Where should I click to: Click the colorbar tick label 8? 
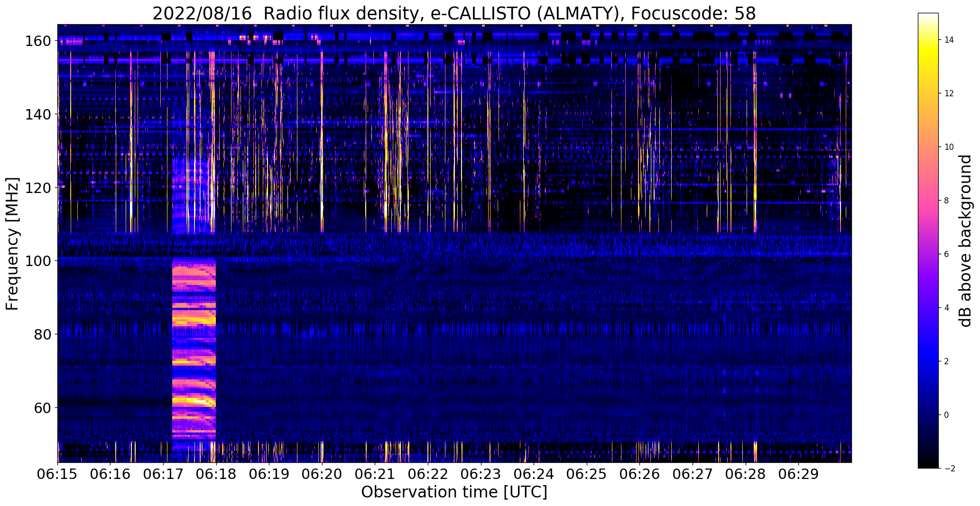pyautogui.click(x=946, y=201)
